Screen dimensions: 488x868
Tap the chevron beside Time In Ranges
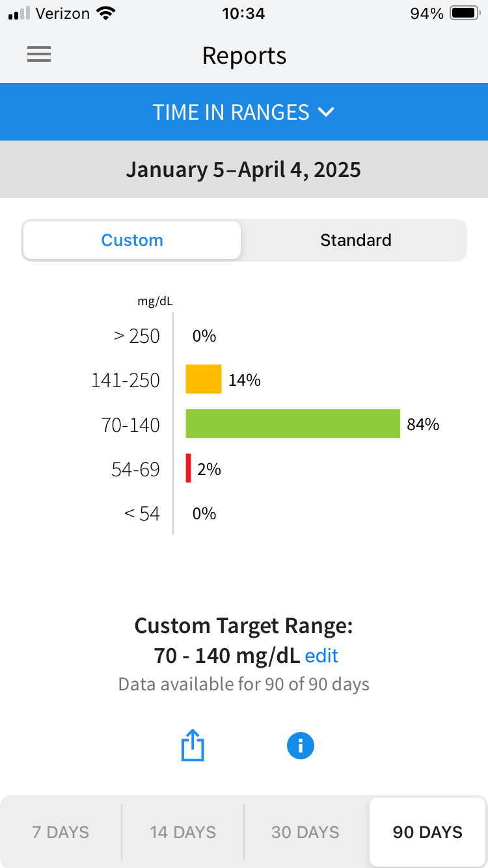[x=326, y=112]
